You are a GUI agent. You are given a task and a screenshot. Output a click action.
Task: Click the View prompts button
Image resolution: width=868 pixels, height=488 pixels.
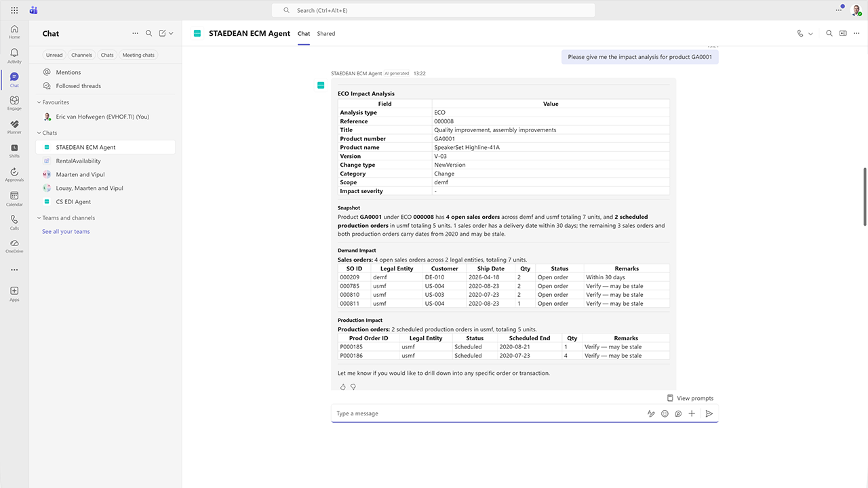click(x=690, y=398)
